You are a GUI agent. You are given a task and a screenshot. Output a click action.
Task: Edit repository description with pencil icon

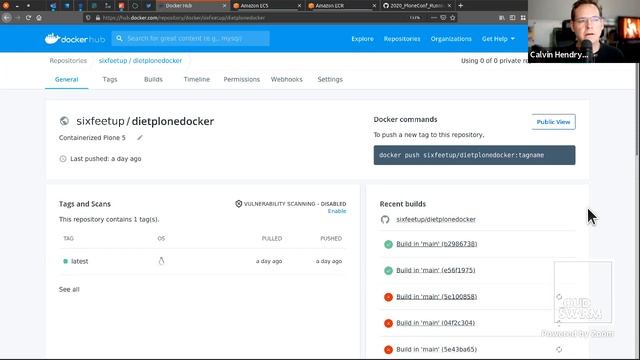click(140, 138)
